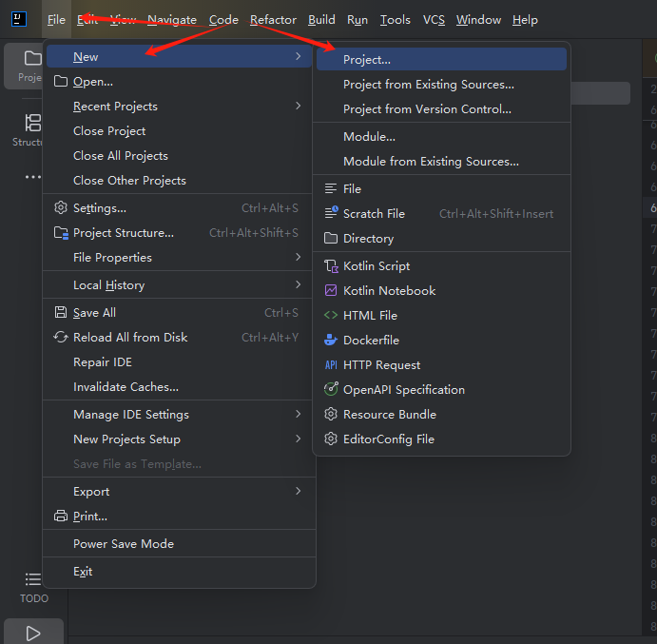Open the Tools menu

click(396, 20)
